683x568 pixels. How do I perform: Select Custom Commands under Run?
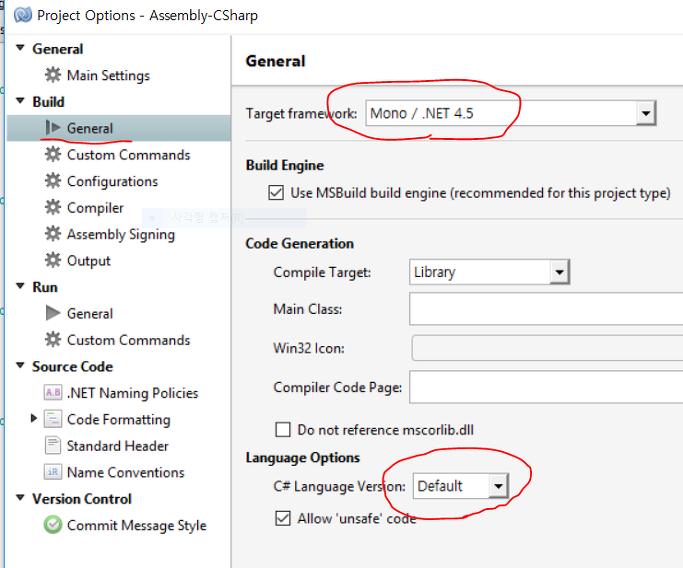tap(128, 340)
